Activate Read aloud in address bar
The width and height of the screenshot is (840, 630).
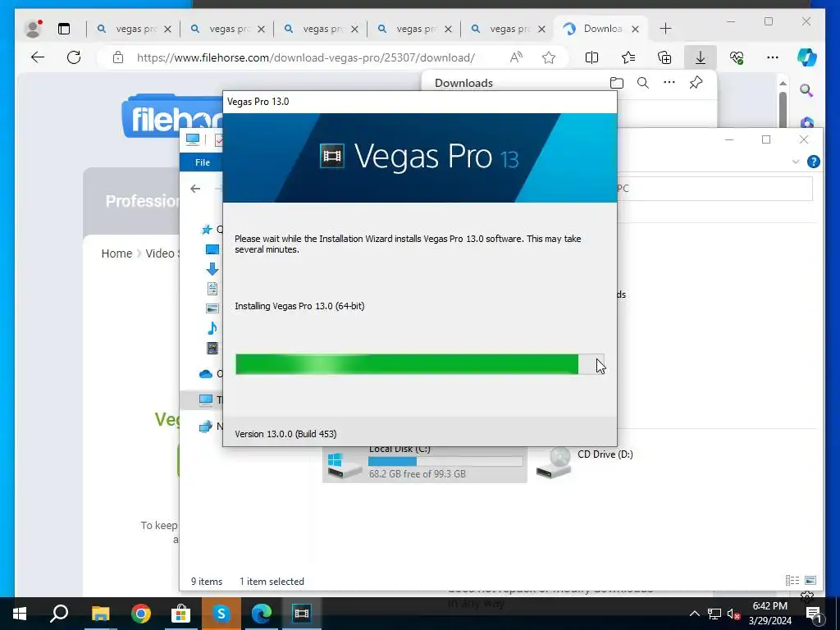click(x=516, y=57)
